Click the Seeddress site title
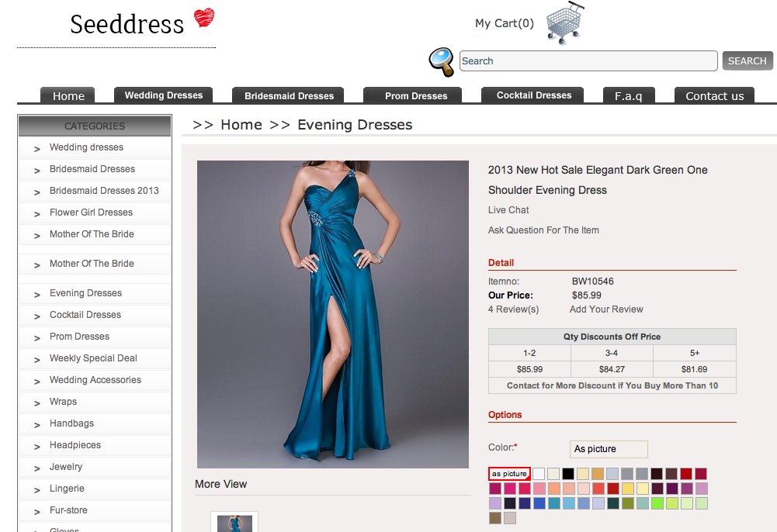The image size is (777, 532). [x=127, y=24]
